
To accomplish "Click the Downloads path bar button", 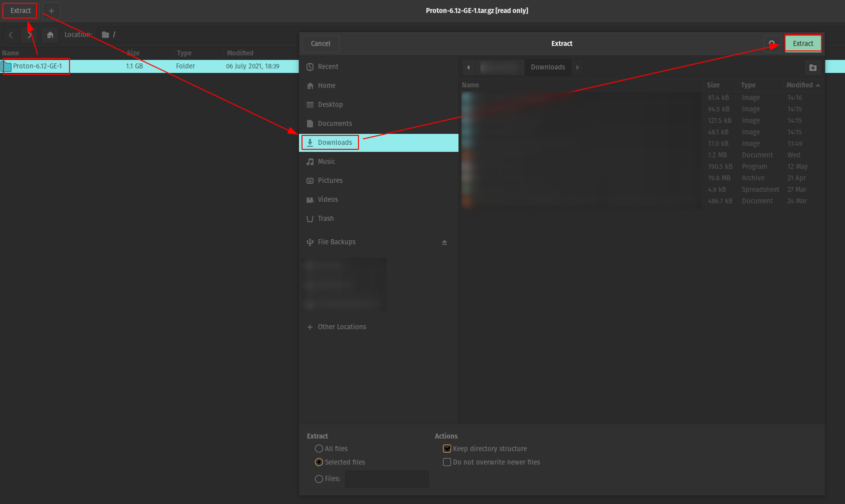I will (x=548, y=67).
